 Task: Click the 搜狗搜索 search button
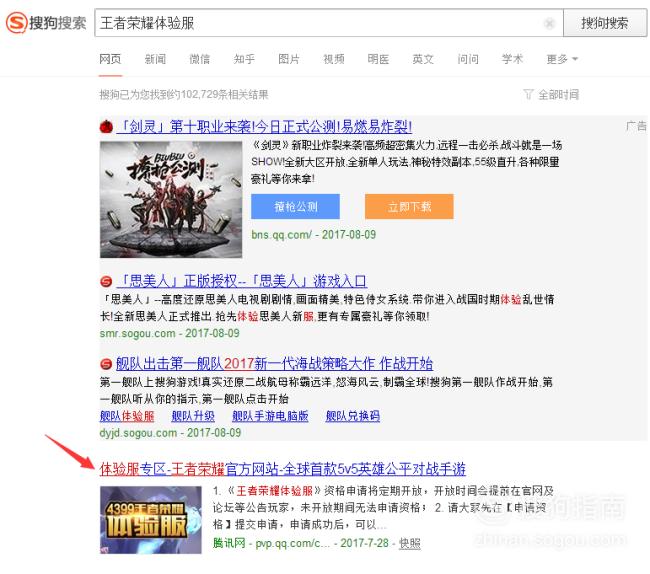[x=604, y=23]
